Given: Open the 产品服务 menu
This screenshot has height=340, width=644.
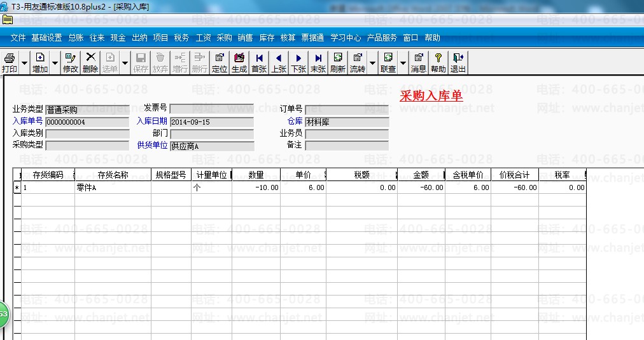Looking at the screenshot, I should click(382, 37).
